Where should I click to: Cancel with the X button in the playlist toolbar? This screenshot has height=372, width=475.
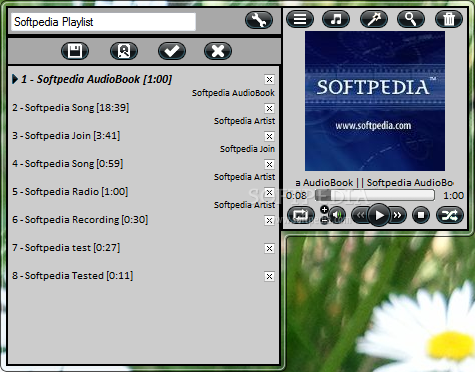tap(218, 51)
